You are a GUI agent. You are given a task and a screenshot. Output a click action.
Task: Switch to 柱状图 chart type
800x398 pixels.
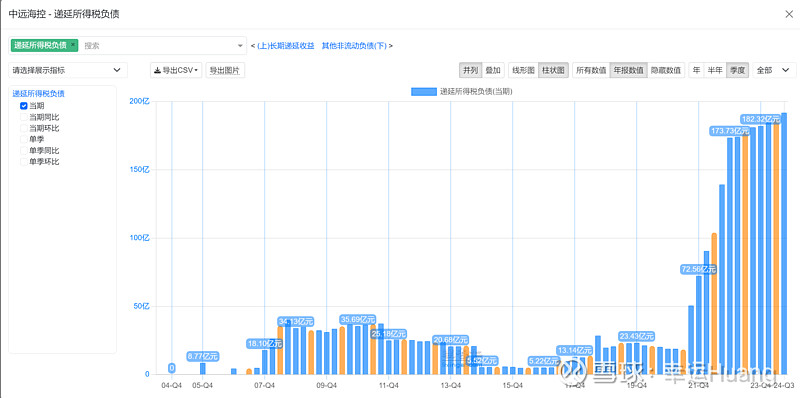(554, 70)
